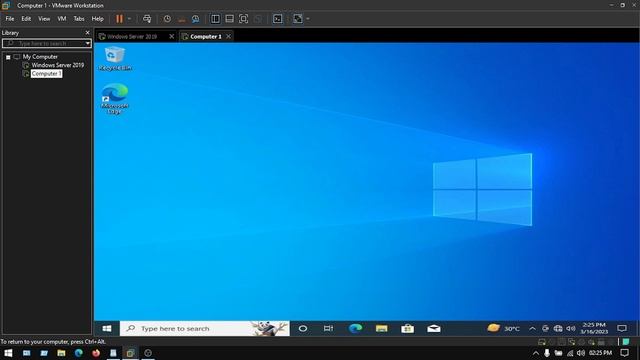Open Mail in the guest taskbar
640x360 pixels.
pyautogui.click(x=433, y=329)
